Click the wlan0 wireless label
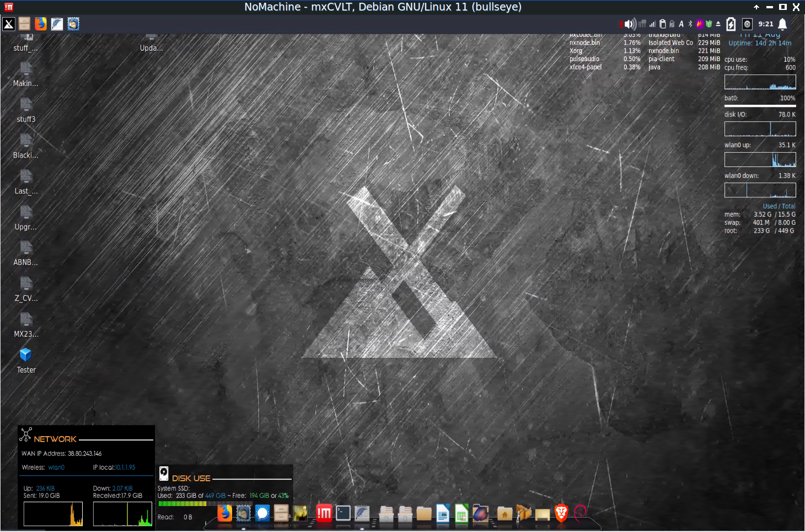 [x=56, y=467]
